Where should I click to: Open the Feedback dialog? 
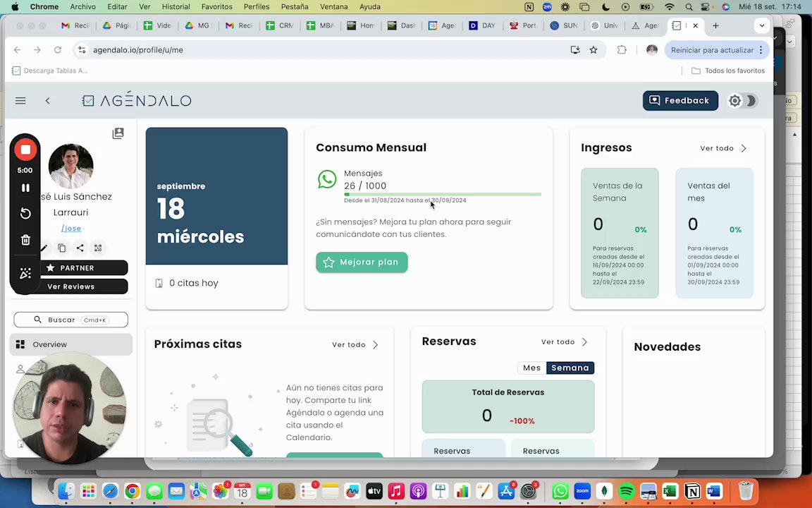coord(680,101)
